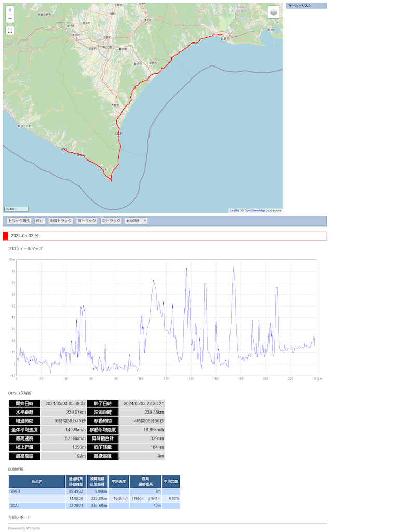This screenshot has height=532, width=405.
Task: Click the 2024-05-03 分 section heading
Action: 165,236
